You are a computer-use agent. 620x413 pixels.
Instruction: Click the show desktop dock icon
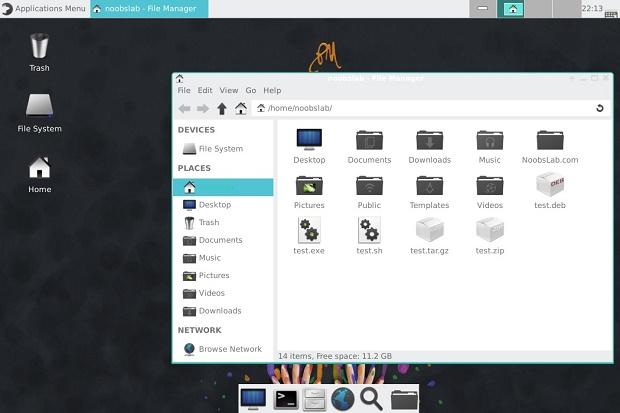(253, 399)
